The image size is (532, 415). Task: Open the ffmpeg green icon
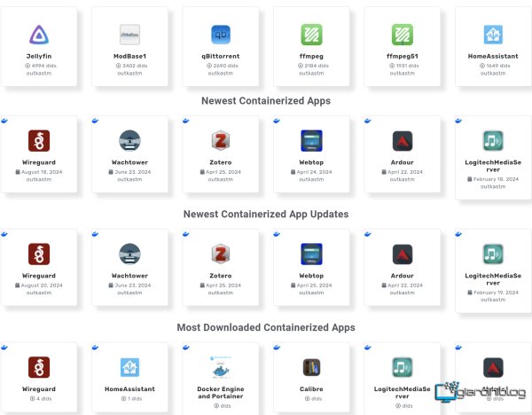click(x=311, y=35)
